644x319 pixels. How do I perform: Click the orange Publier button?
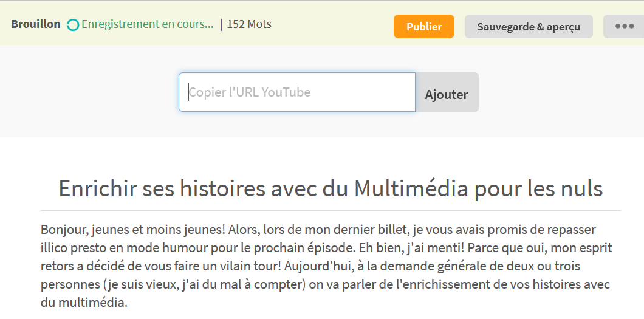[x=424, y=27]
